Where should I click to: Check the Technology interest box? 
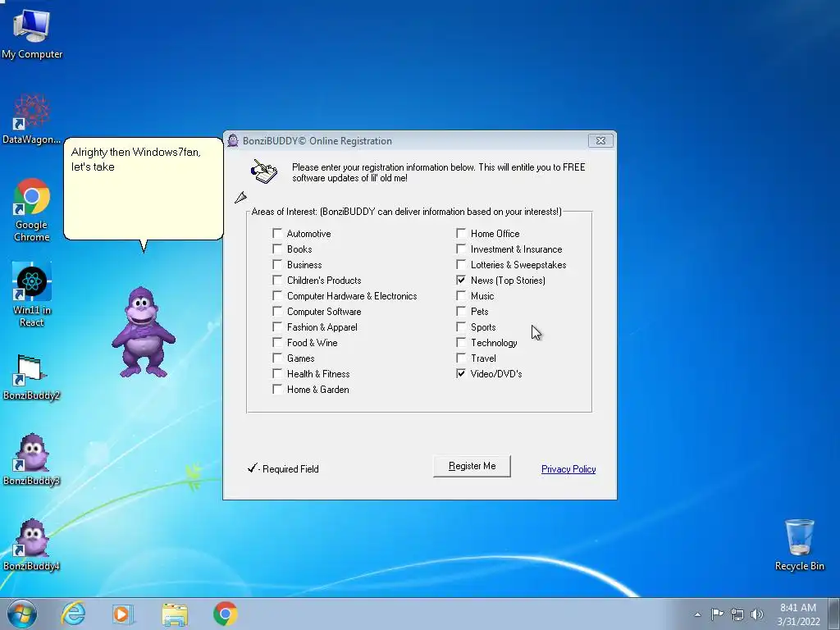point(461,342)
